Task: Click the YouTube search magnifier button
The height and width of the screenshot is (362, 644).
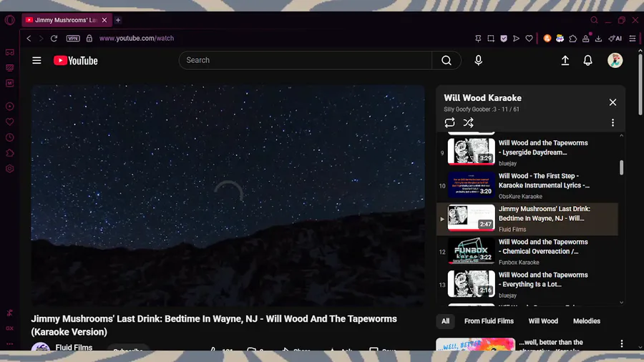Action: 447,60
